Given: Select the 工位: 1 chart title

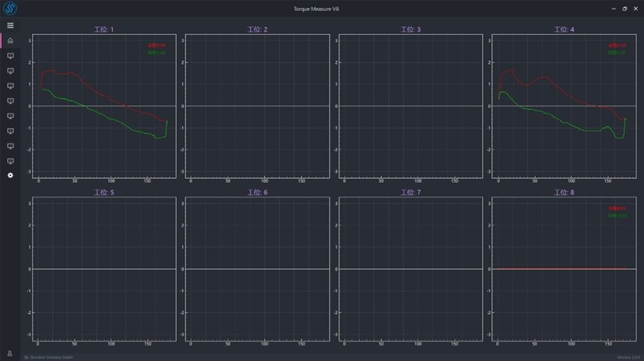Looking at the screenshot, I should tap(104, 30).
